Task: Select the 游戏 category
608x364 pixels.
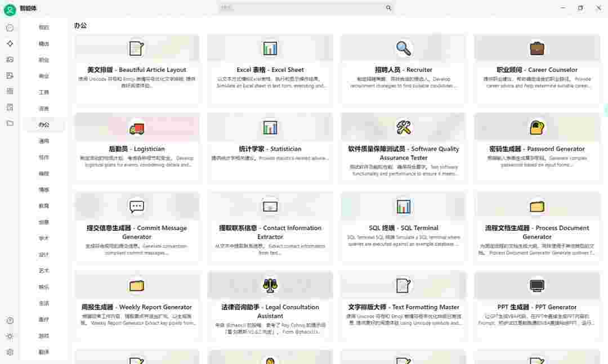Action: click(x=44, y=336)
